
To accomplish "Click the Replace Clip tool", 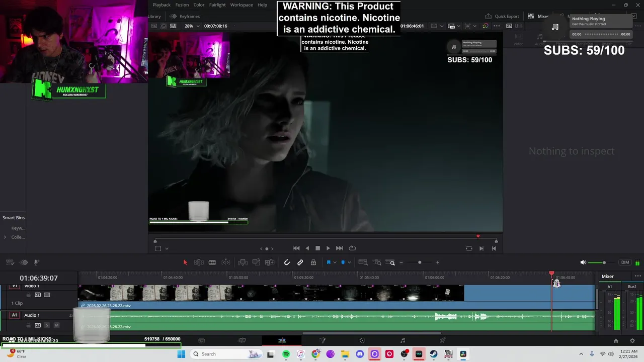I will (269, 262).
